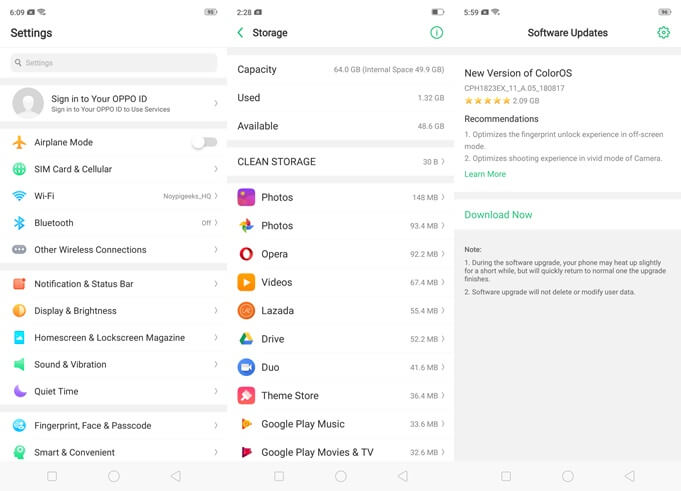Go back from the Storage screen
This screenshot has height=491, width=681.
[x=240, y=33]
